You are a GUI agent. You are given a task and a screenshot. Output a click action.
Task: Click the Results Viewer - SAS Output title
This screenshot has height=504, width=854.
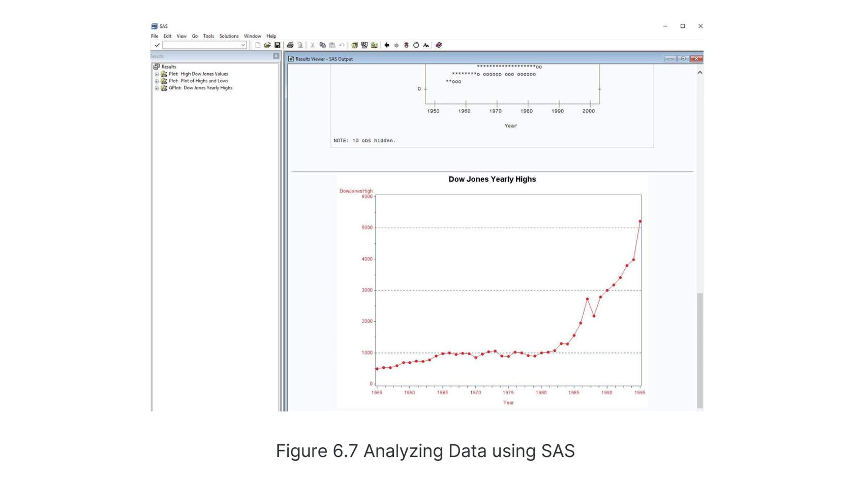click(324, 59)
